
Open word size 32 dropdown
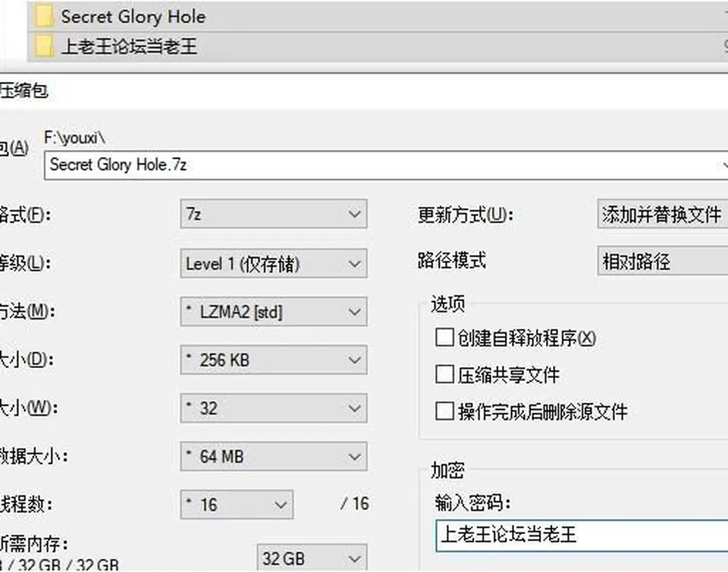pyautogui.click(x=274, y=408)
